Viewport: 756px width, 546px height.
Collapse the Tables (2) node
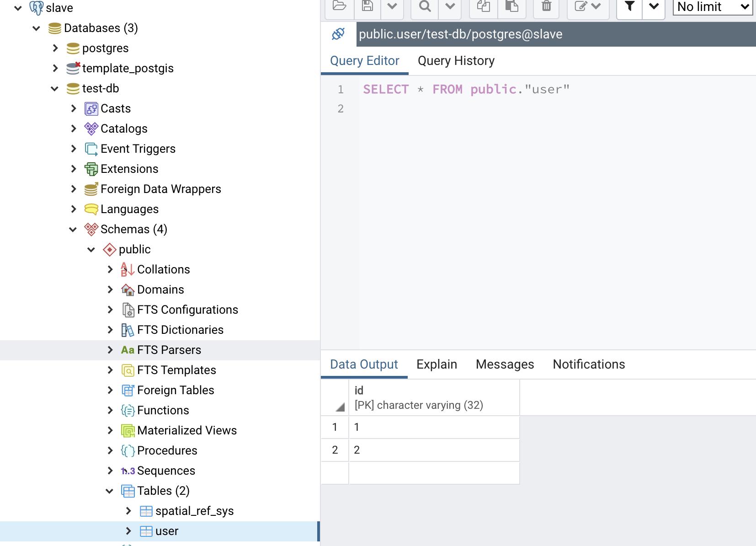pyautogui.click(x=110, y=491)
